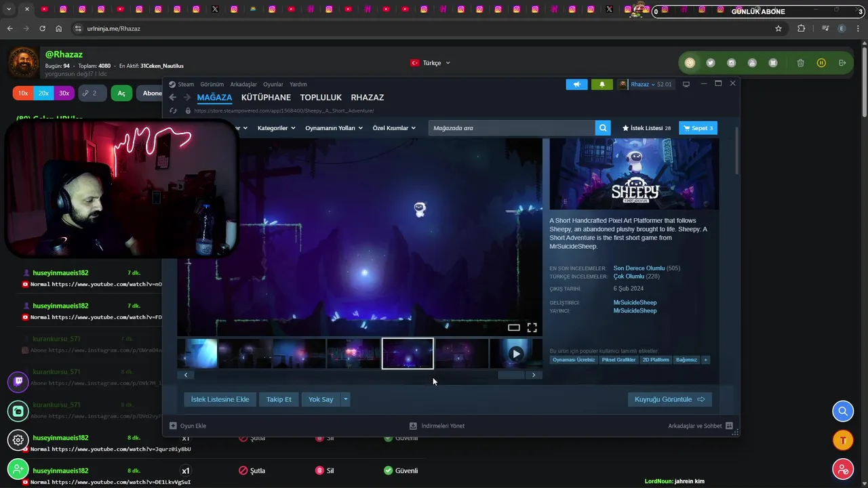Click the store search magnifier button
The image size is (868, 488).
click(x=603, y=128)
